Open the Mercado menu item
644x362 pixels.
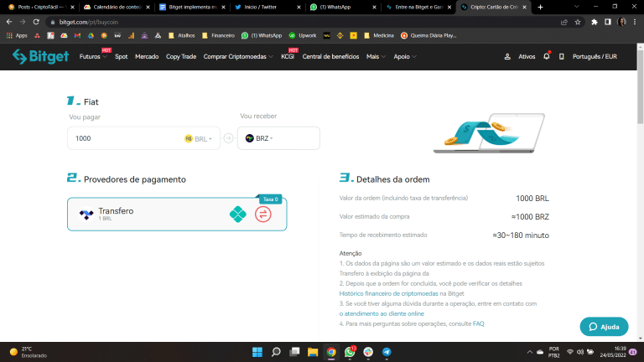click(147, 57)
